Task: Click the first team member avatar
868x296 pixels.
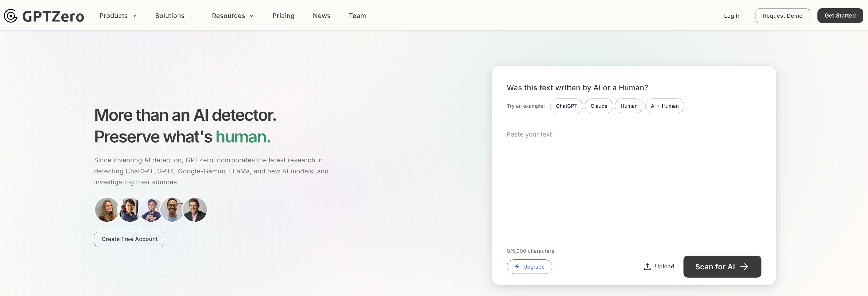Action: point(107,210)
